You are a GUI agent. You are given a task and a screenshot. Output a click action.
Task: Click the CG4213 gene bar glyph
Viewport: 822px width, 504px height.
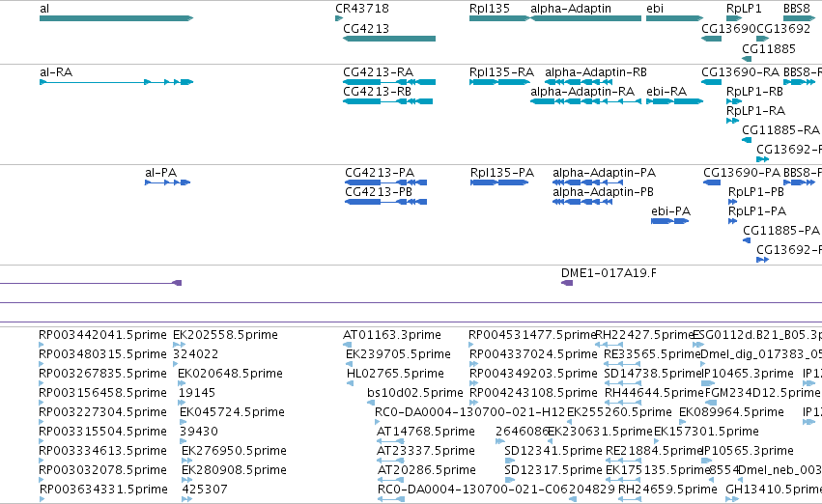(389, 39)
